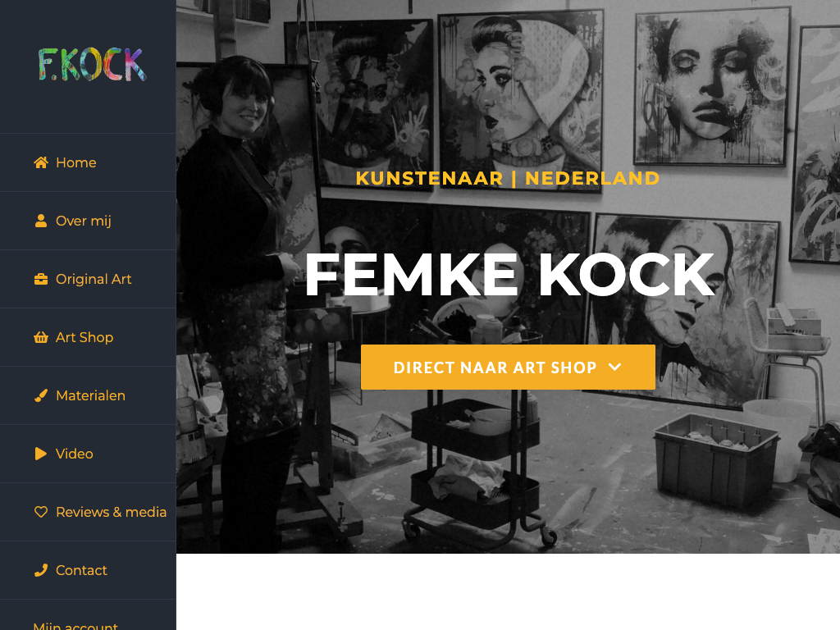This screenshot has height=630, width=840.
Task: Open Reviews & media in the sidebar
Action: (88, 512)
